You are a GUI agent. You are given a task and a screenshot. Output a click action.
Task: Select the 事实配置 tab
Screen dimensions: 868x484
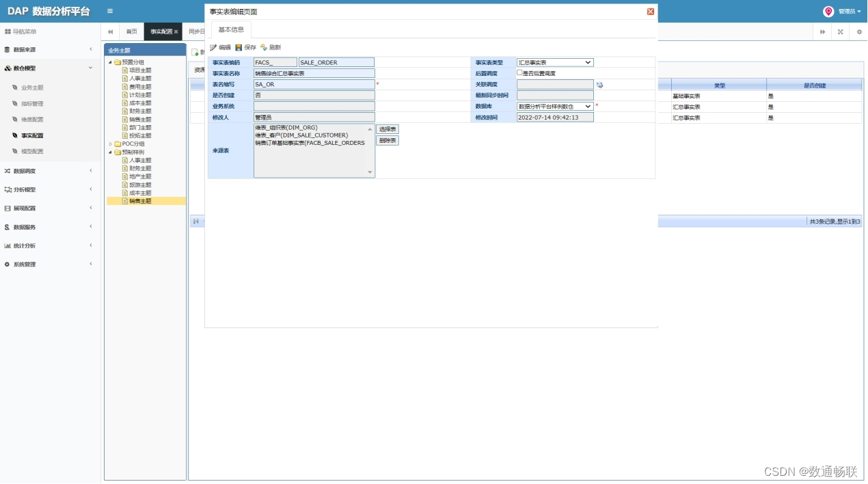161,31
